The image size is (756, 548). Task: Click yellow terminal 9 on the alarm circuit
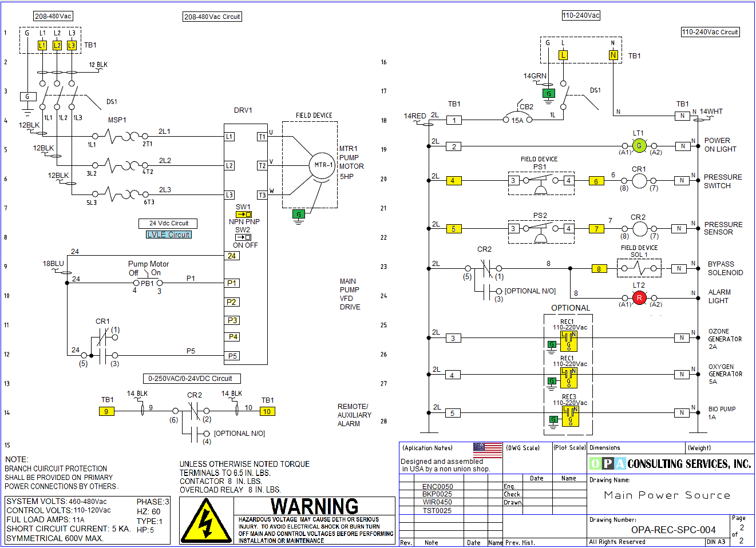coord(106,411)
